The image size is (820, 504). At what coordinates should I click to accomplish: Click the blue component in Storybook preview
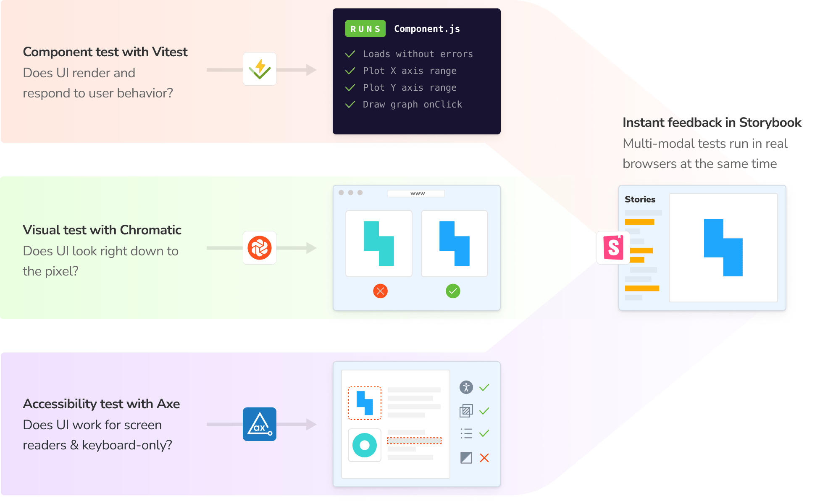point(723,248)
